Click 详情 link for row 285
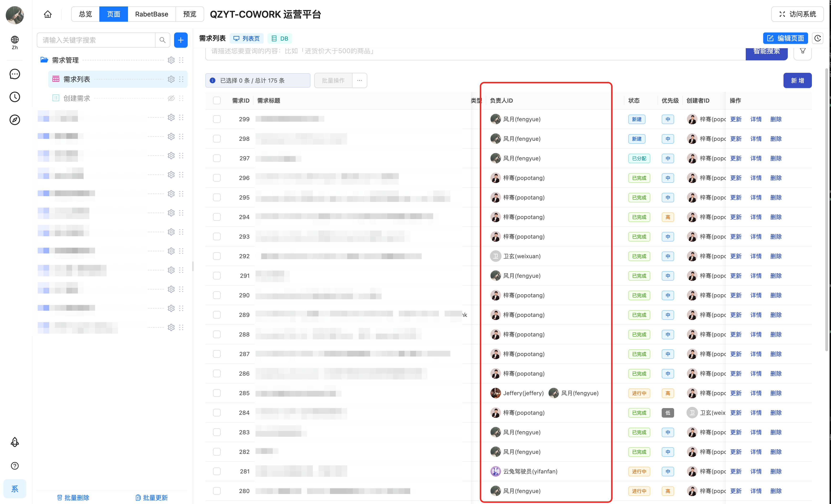This screenshot has width=831, height=504. point(756,393)
